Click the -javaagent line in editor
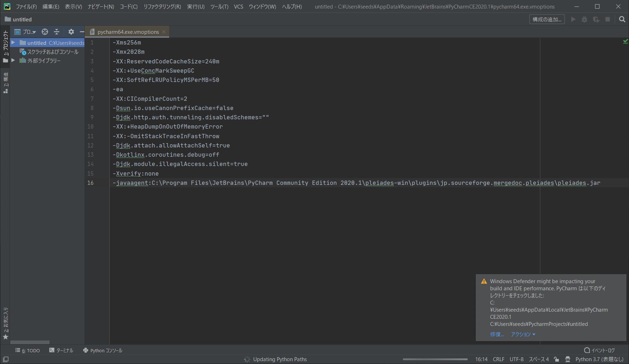 point(356,183)
